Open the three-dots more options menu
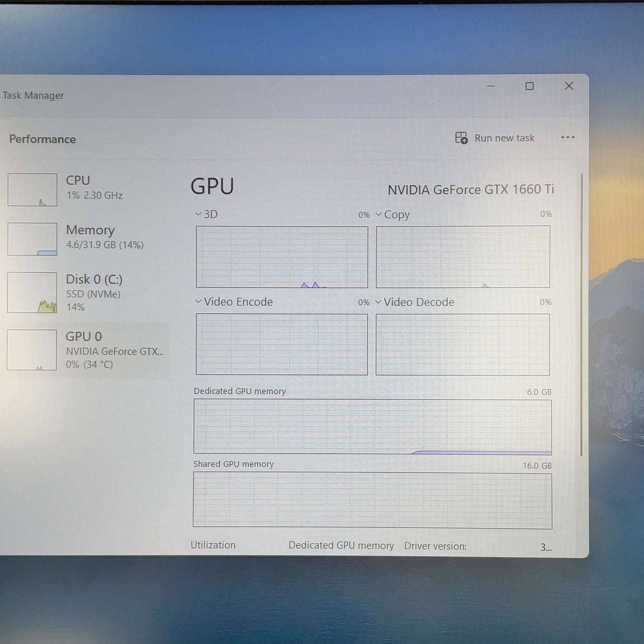 [568, 137]
